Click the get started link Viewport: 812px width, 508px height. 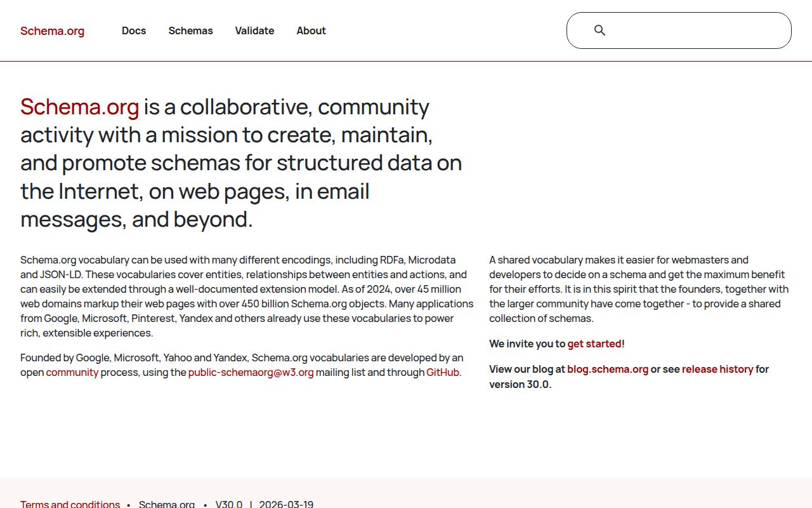pyautogui.click(x=594, y=344)
